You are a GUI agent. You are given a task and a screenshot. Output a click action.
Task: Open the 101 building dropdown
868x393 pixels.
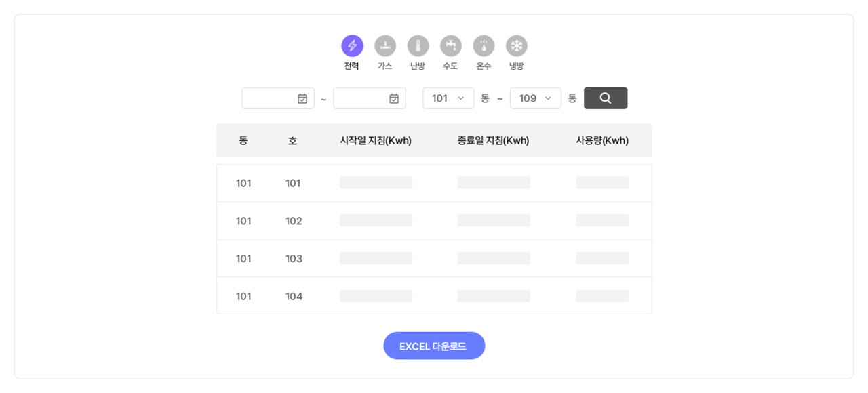(448, 98)
